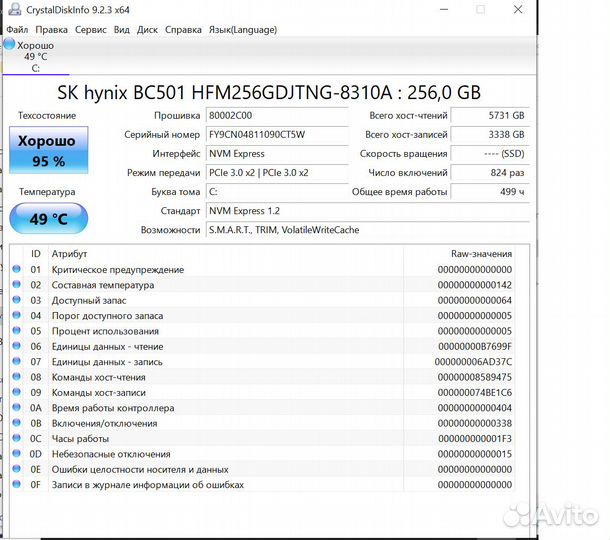Click status dot for 0B Включения/отключения
Screen dimensions: 610x540
point(16,423)
